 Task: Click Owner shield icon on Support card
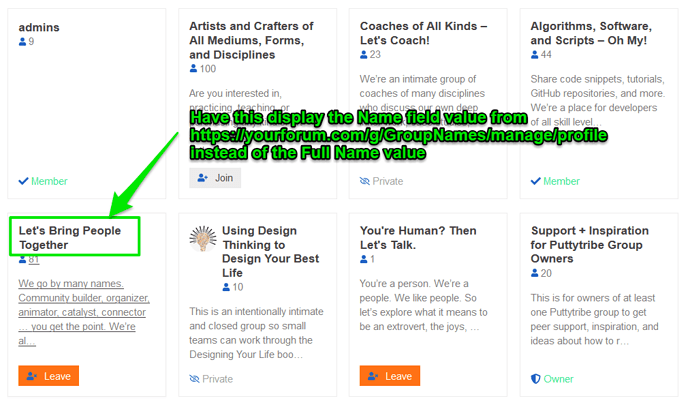tap(535, 379)
